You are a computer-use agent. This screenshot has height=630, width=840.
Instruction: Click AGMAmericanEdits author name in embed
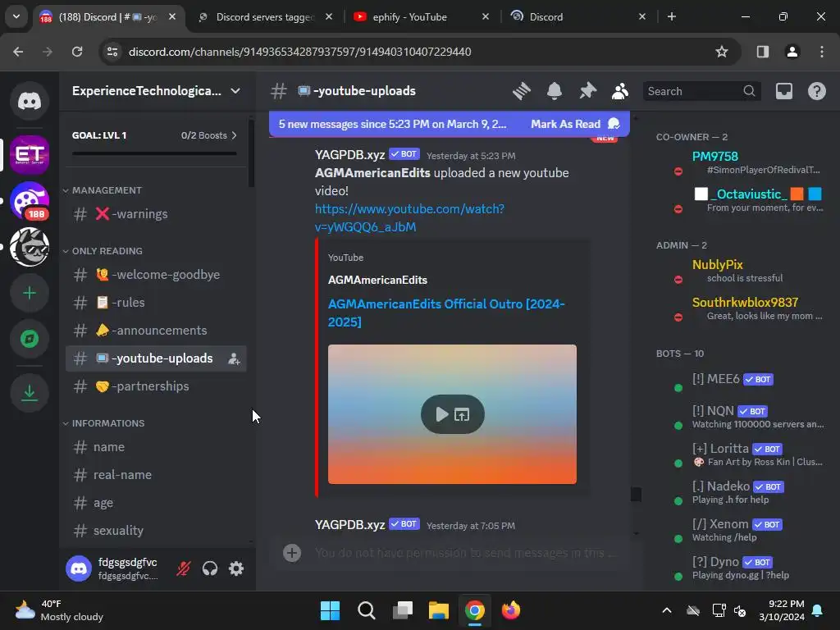click(x=377, y=281)
